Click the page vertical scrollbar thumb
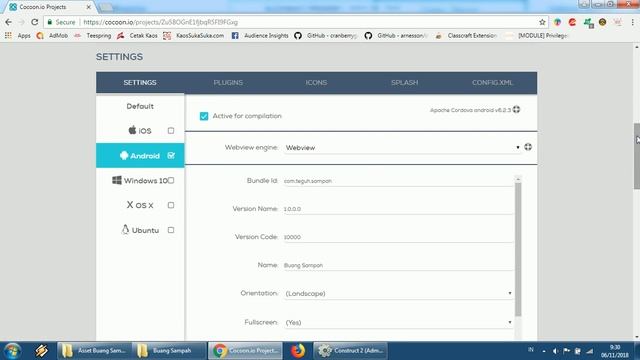Screen dimensions: 640x360 tap(637, 156)
